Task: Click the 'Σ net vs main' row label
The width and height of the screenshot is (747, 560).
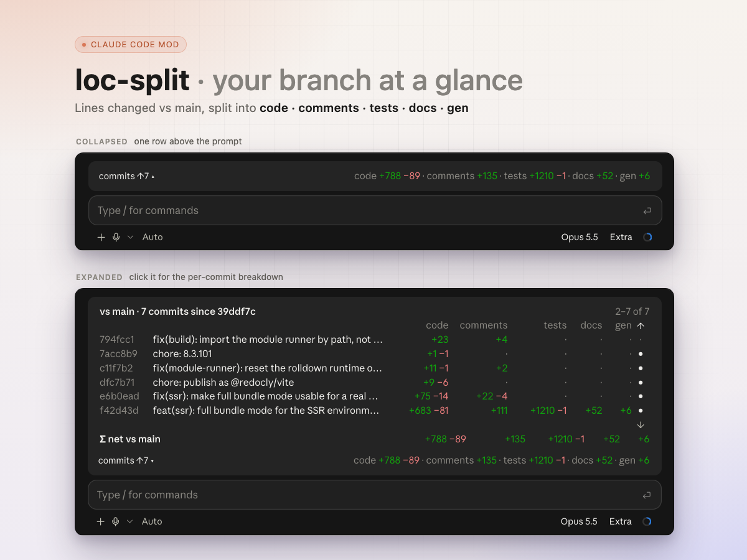Action: 130,439
